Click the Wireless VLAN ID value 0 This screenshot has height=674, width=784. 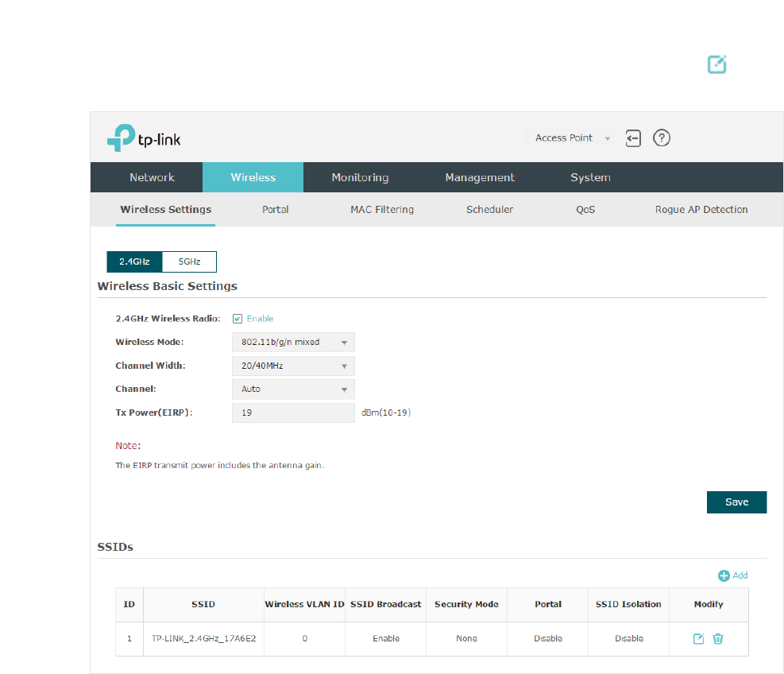coord(304,638)
